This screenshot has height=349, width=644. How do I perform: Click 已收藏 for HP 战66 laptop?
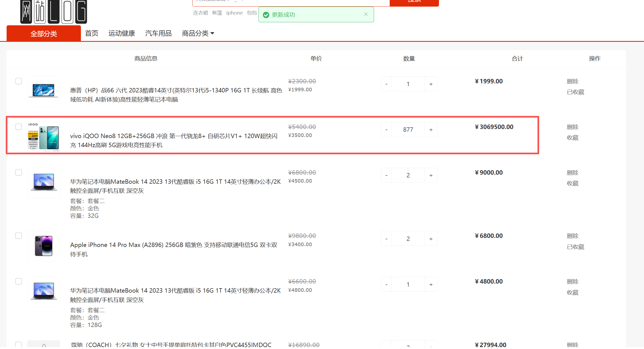pos(575,92)
